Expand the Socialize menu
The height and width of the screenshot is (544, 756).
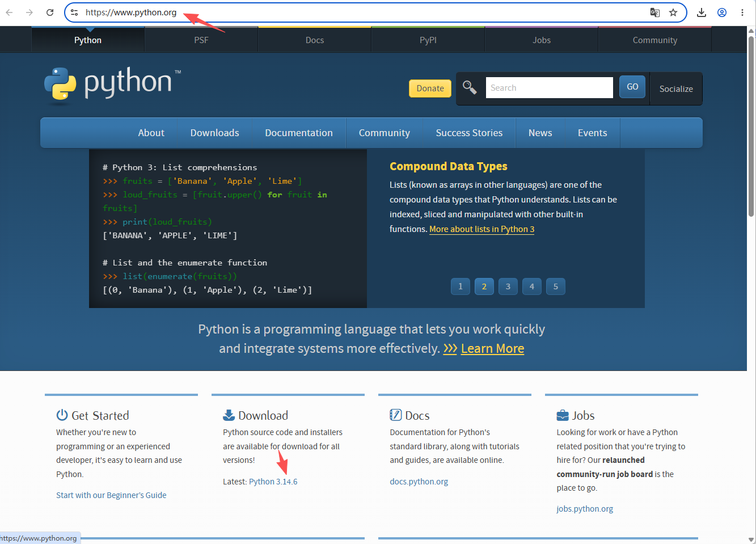pyautogui.click(x=676, y=88)
